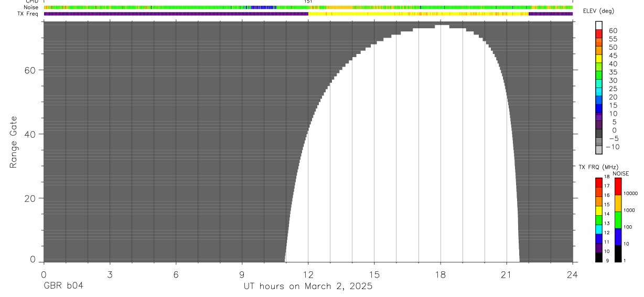Image resolution: width=644 pixels, height=297 pixels.
Task: Click the red top segment of NOISE bar
Action: pyautogui.click(x=618, y=186)
